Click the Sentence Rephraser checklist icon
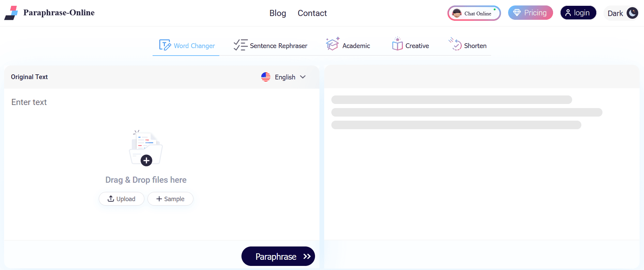The height and width of the screenshot is (270, 644). pyautogui.click(x=240, y=45)
